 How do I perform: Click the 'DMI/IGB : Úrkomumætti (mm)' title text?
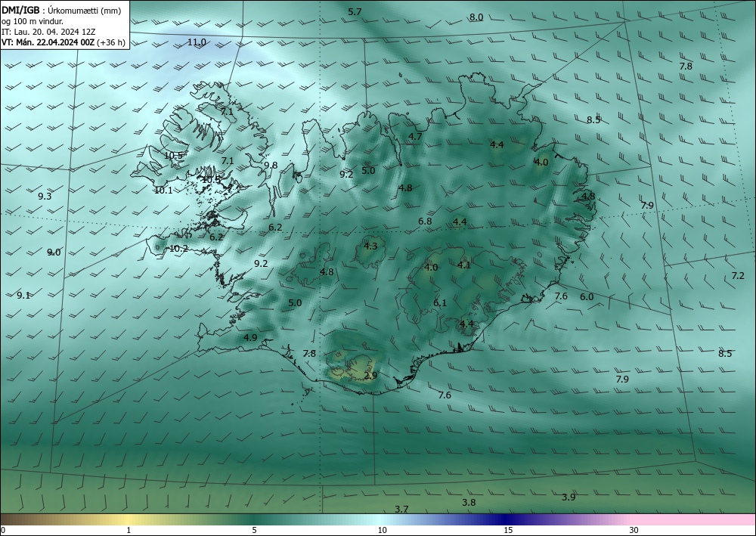click(x=61, y=11)
